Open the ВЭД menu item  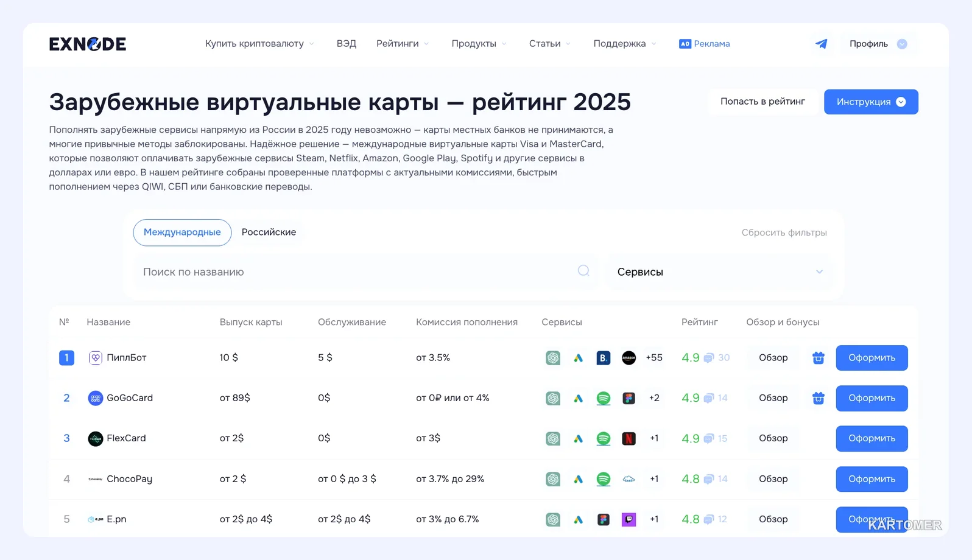pos(346,44)
